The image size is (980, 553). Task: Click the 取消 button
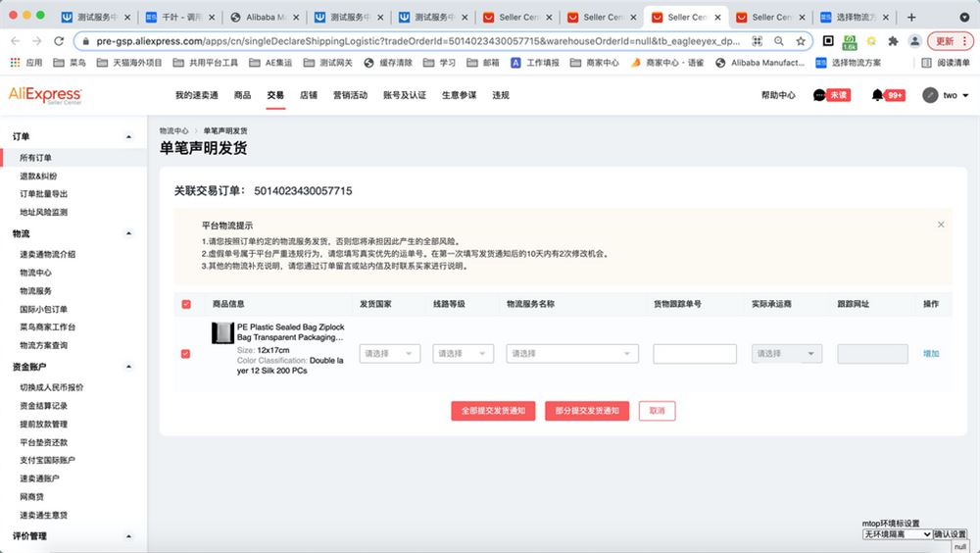click(x=657, y=411)
